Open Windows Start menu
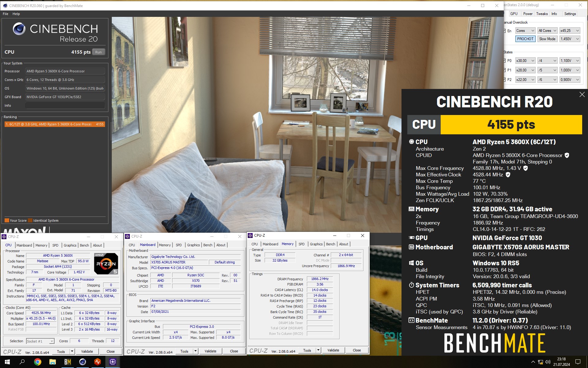 (x=7, y=362)
